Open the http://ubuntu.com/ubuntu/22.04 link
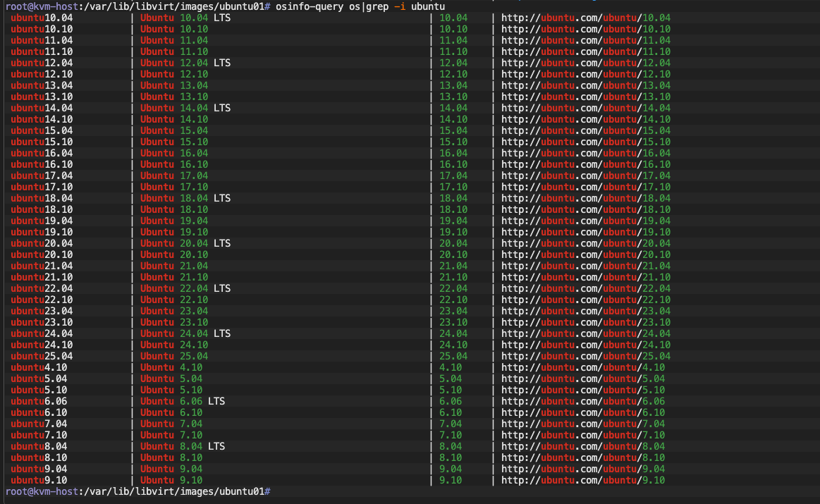The height and width of the screenshot is (504, 820). click(586, 288)
